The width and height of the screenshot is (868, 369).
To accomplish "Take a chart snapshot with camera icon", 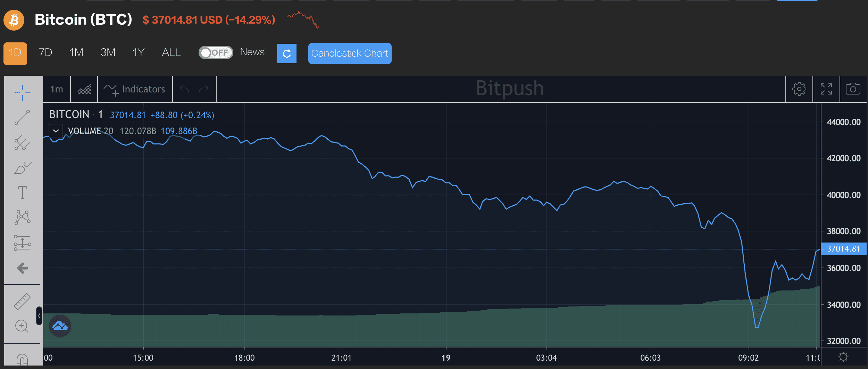I will (x=853, y=89).
